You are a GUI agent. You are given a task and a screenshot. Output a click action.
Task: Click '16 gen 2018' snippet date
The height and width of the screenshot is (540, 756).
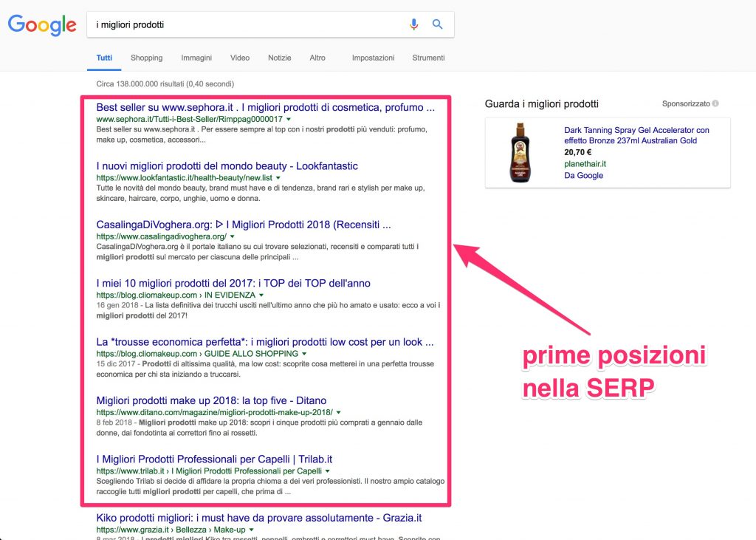(x=117, y=305)
